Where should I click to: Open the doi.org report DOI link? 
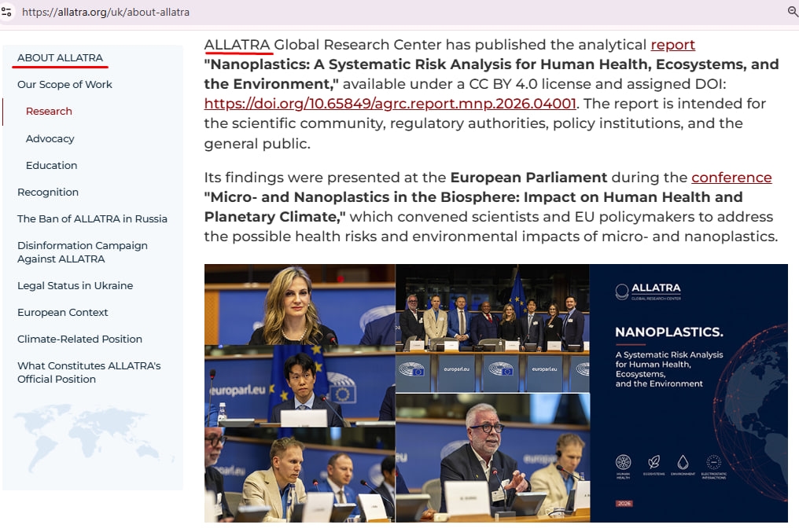click(x=390, y=104)
